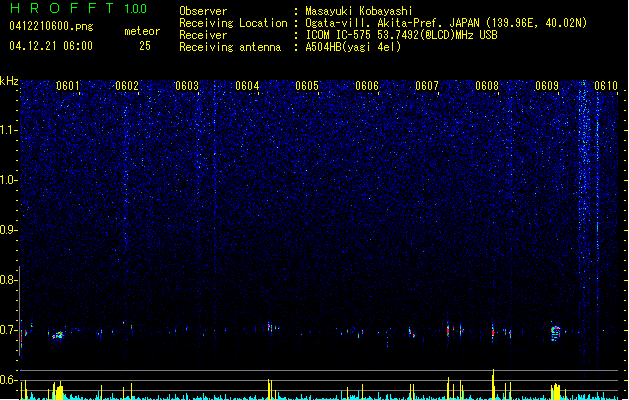
Task: Click the Receiver label
Action: [203, 35]
